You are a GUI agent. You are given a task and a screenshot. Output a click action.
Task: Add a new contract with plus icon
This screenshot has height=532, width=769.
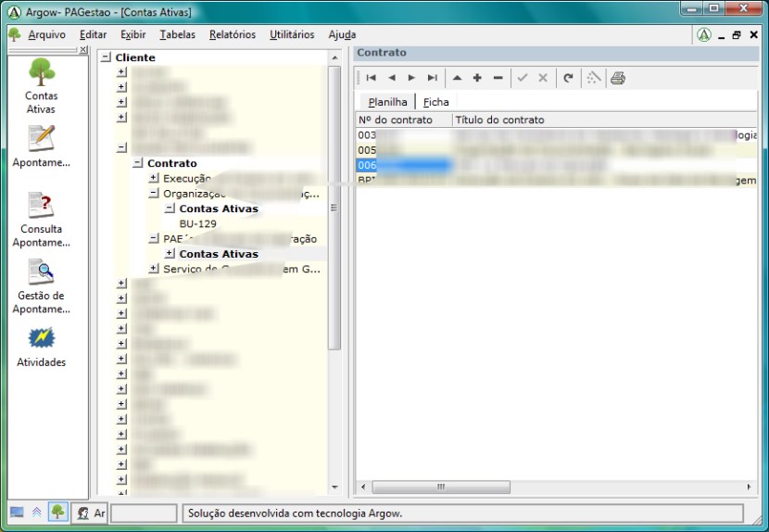477,78
